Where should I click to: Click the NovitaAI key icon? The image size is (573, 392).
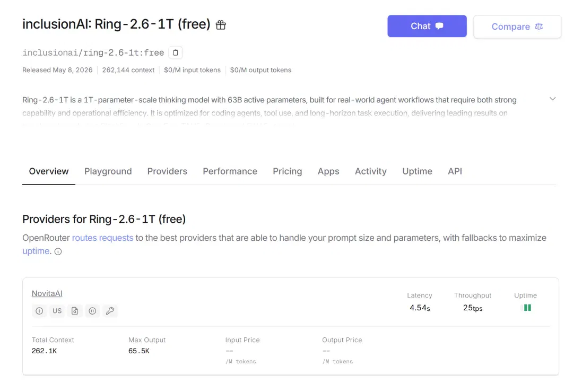click(110, 311)
